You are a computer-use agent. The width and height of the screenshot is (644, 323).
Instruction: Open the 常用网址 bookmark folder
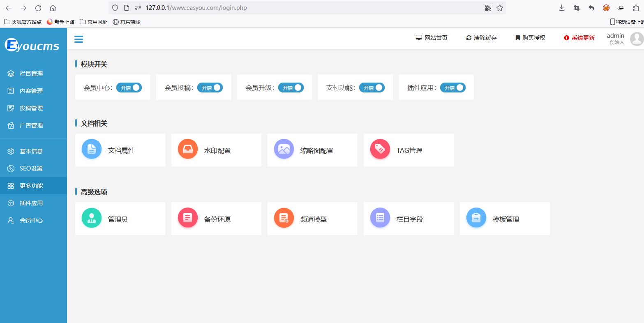point(94,22)
